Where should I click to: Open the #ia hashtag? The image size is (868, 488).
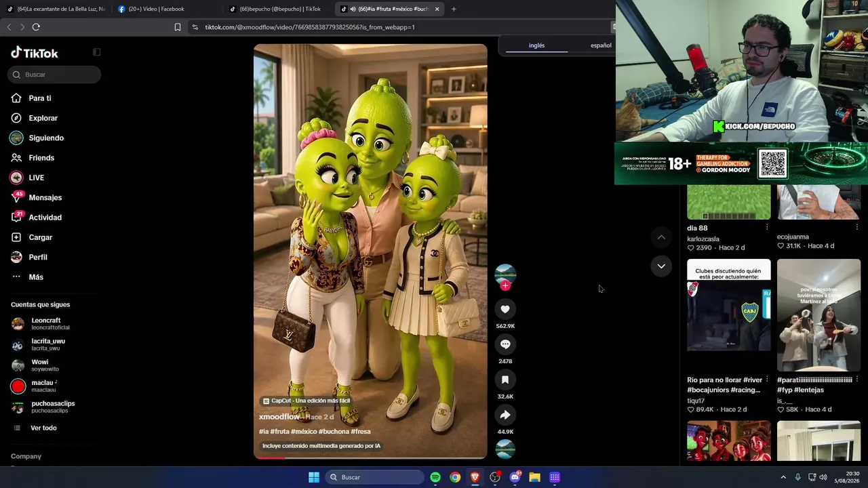point(264,432)
